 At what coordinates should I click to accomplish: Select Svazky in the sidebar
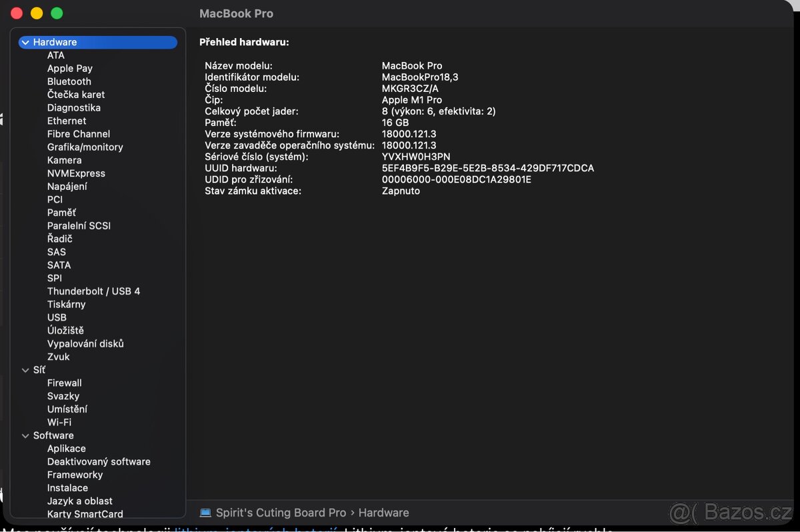click(x=63, y=396)
